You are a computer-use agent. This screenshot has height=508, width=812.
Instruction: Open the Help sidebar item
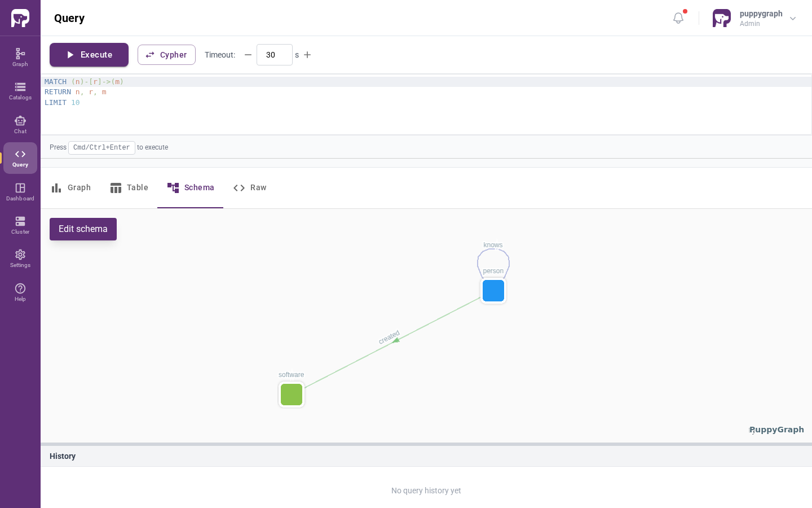coord(20,292)
